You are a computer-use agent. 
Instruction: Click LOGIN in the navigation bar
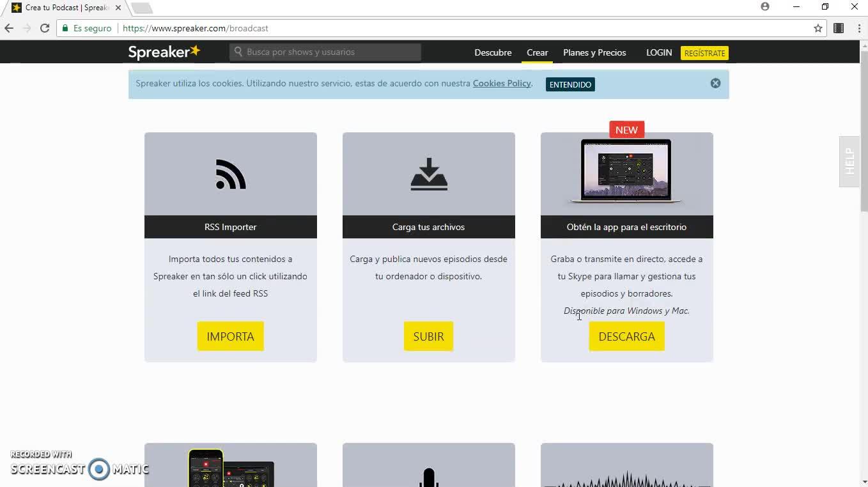659,52
